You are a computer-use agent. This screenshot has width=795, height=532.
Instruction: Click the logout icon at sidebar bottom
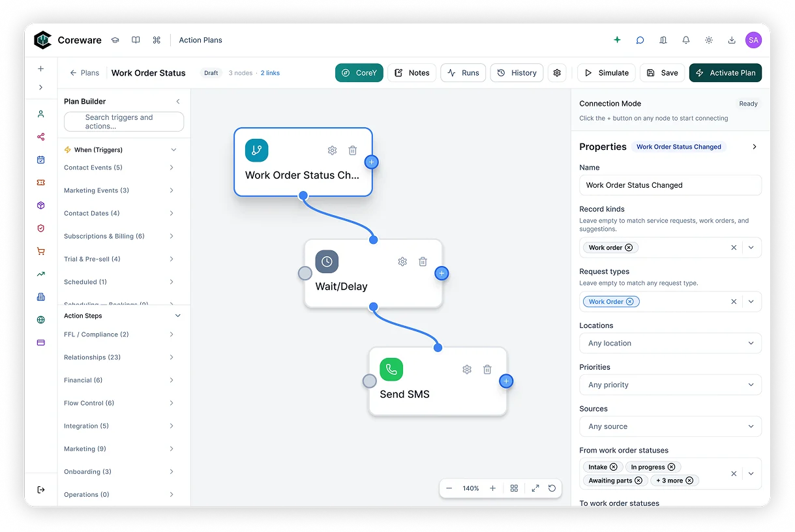41,490
